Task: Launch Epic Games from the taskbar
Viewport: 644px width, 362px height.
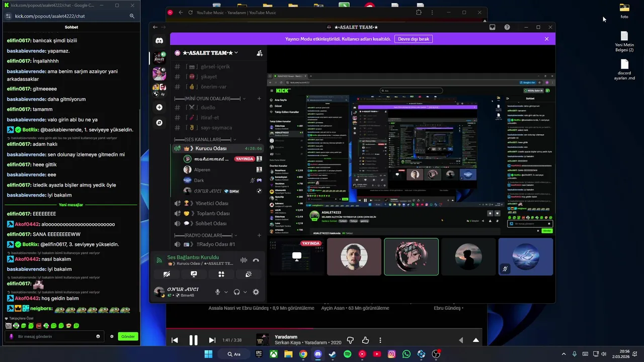Action: 259,354
